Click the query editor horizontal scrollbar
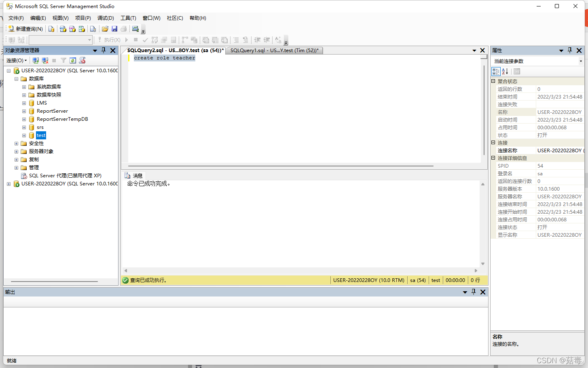 click(281, 166)
